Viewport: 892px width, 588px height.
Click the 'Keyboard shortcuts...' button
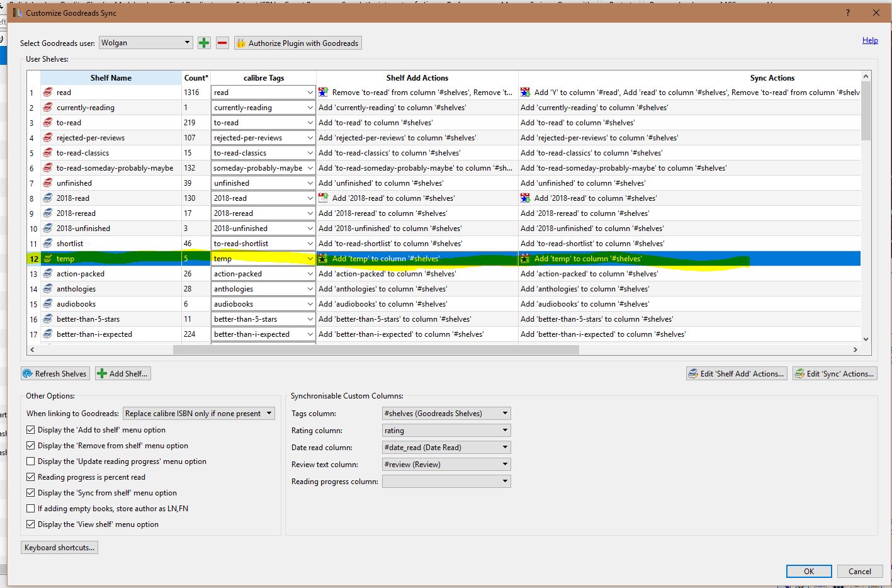[59, 548]
